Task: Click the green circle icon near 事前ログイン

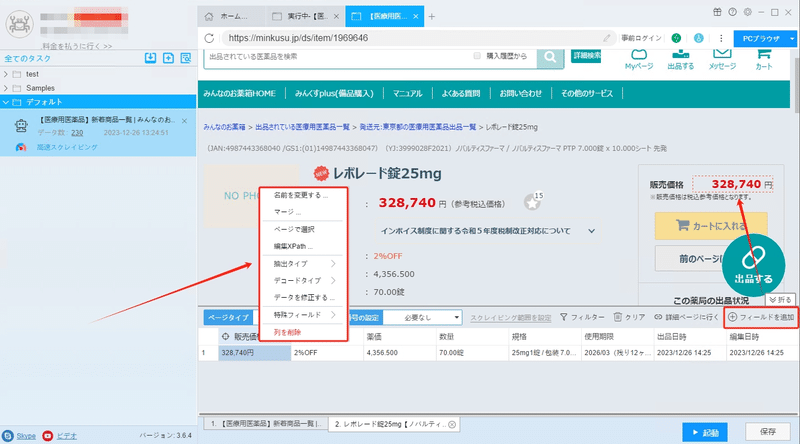Action: point(676,38)
